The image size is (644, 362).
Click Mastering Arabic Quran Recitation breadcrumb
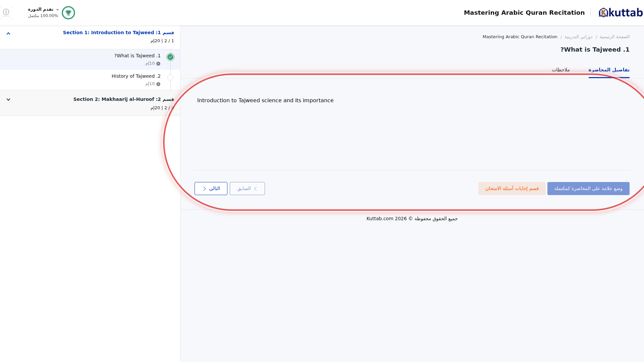(520, 37)
